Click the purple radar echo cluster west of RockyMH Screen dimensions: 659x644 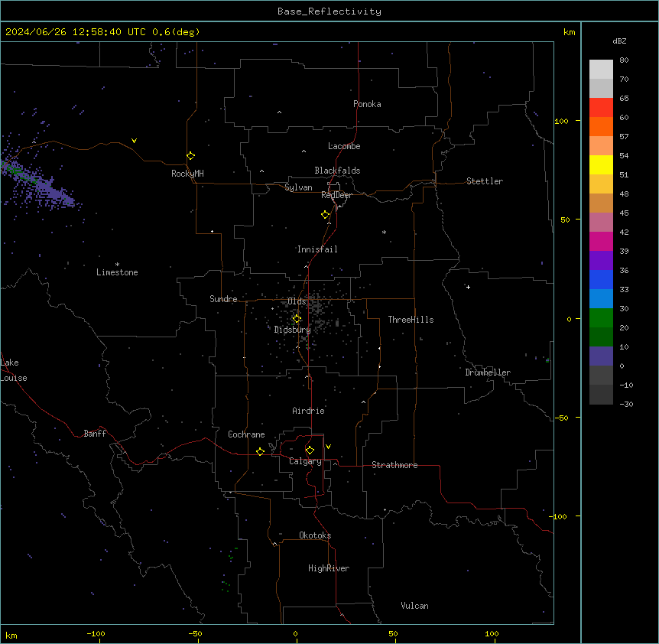pos(37,185)
